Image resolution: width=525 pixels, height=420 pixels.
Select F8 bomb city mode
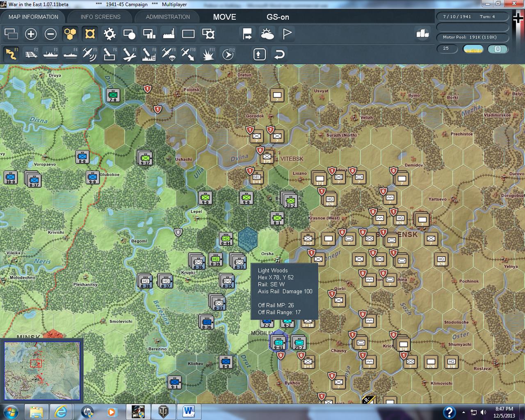[x=149, y=54]
